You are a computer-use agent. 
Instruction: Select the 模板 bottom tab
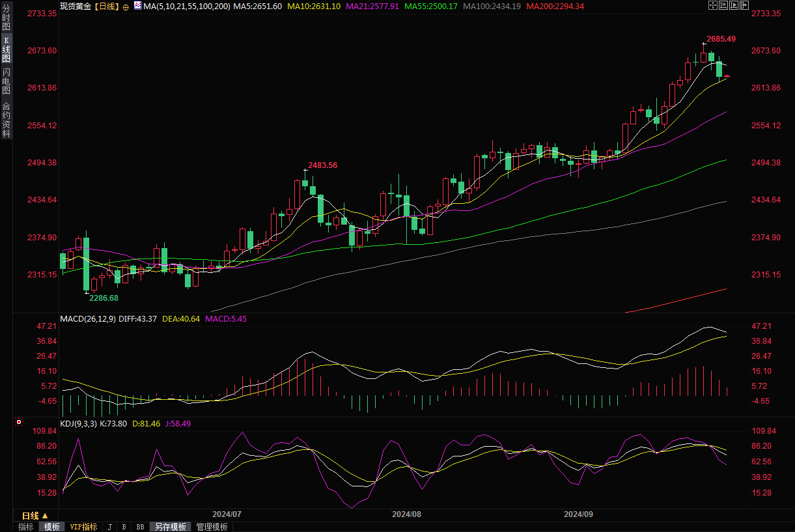51,527
